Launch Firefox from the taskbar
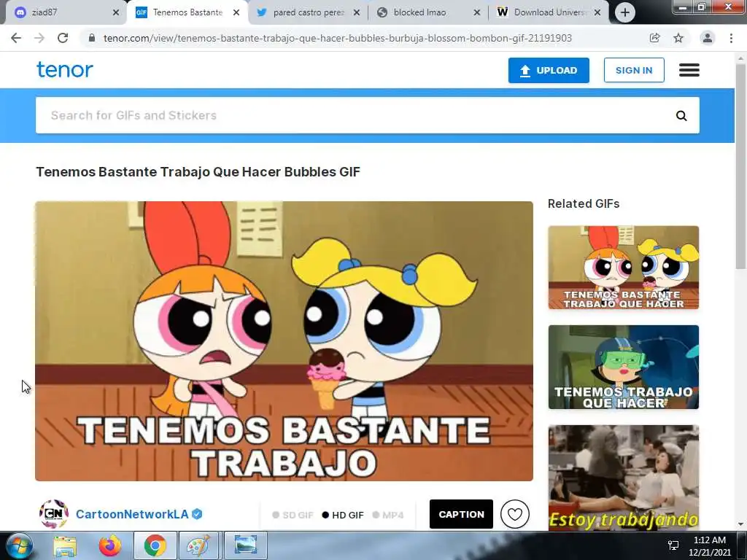 point(109,545)
